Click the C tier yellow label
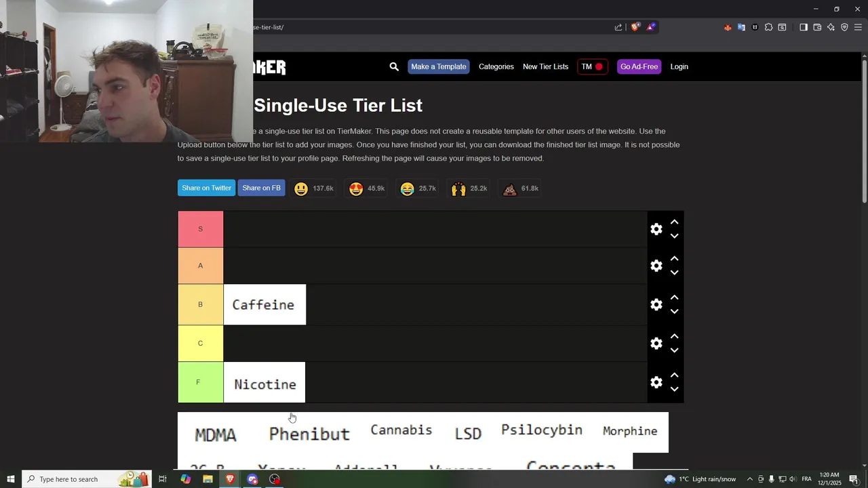 click(201, 343)
